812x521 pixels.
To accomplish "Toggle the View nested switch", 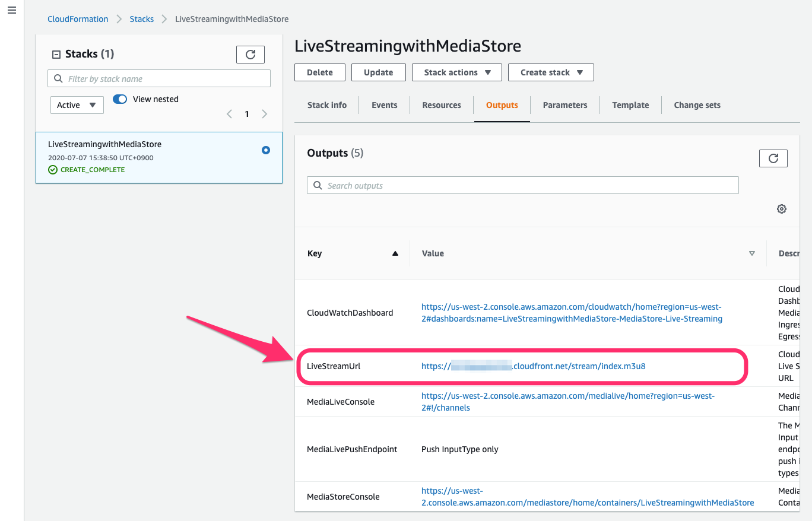I will click(x=120, y=99).
